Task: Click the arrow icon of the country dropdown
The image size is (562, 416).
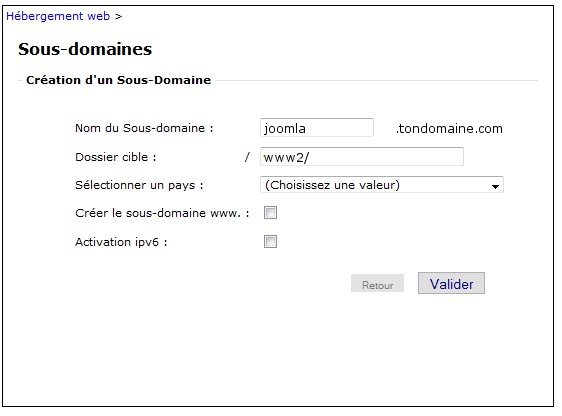Action: pyautogui.click(x=495, y=186)
